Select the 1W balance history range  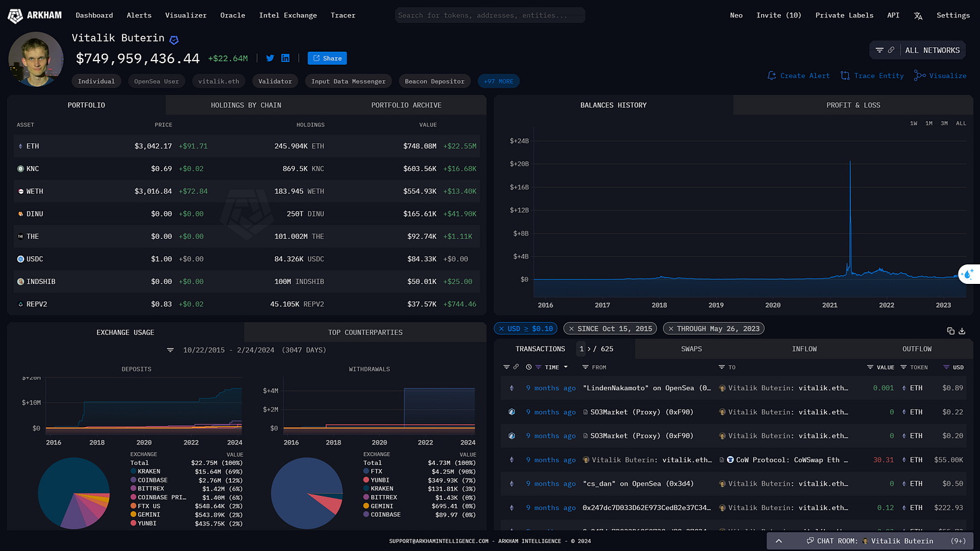tap(913, 124)
